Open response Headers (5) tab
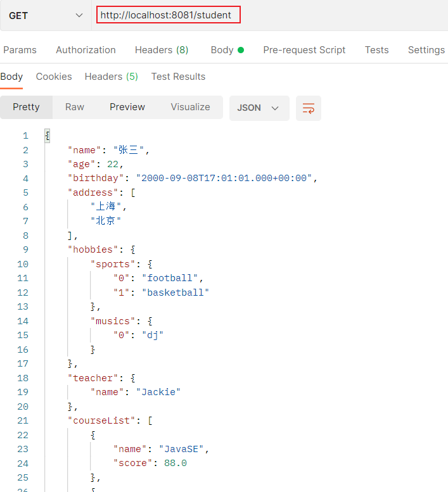This screenshot has height=492, width=448. point(111,77)
